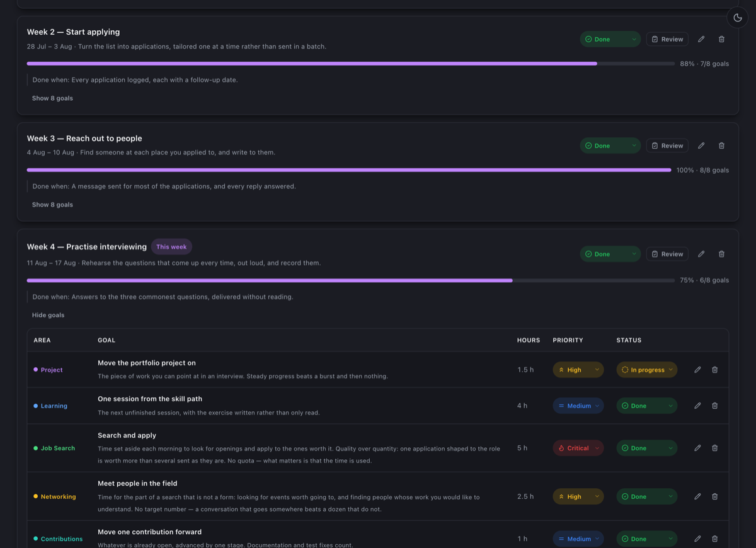Show 8 goals under Week 2

52,98
